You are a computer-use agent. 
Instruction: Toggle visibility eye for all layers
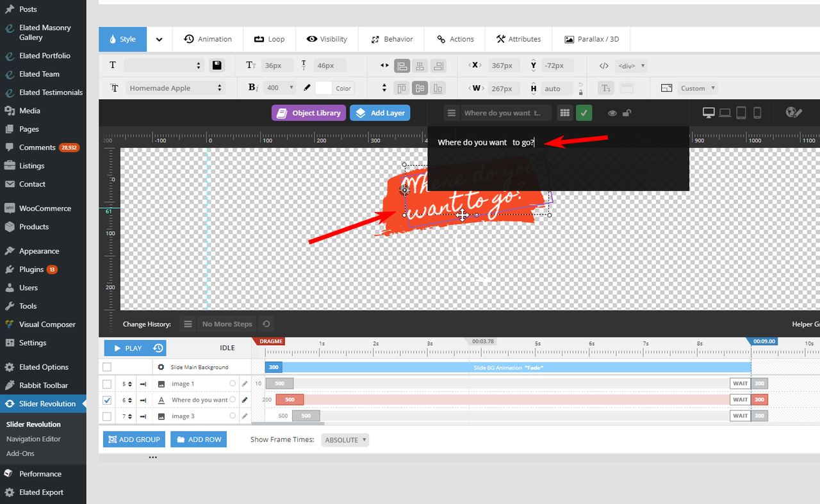612,113
